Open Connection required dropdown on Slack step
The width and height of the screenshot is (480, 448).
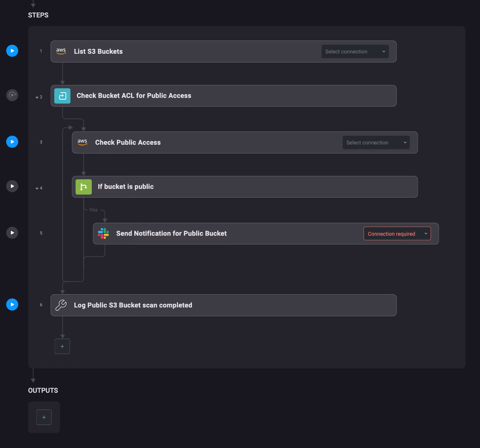pos(397,234)
